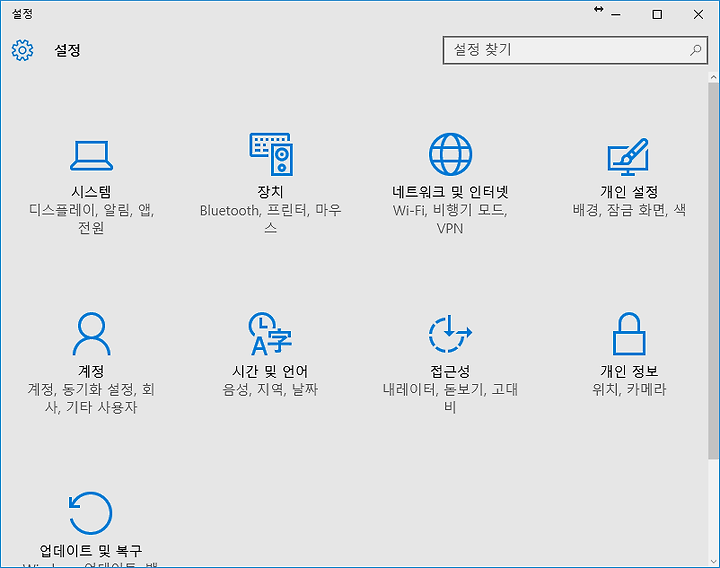Image resolution: width=720 pixels, height=568 pixels.
Task: Open the 접근성 dashed clock icon
Action: (450, 334)
